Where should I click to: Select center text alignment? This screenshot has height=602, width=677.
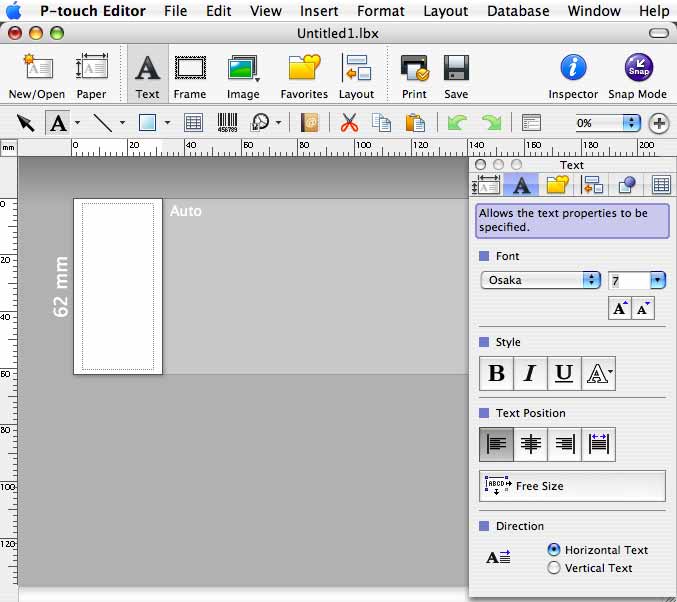click(530, 444)
